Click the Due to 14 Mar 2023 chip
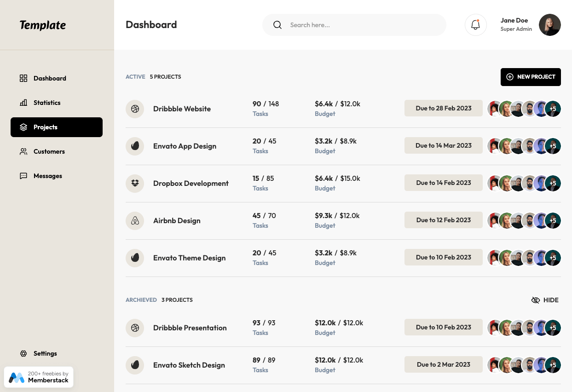This screenshot has height=392, width=572. 443,145
